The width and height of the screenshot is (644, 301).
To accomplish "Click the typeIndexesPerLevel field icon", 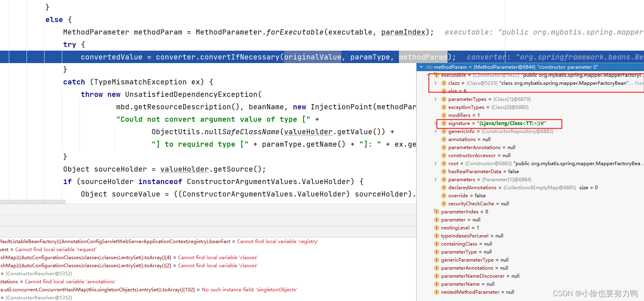I will 436,236.
